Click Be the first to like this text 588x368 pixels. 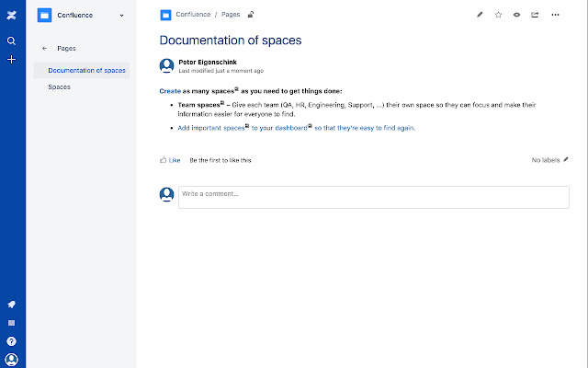(220, 160)
